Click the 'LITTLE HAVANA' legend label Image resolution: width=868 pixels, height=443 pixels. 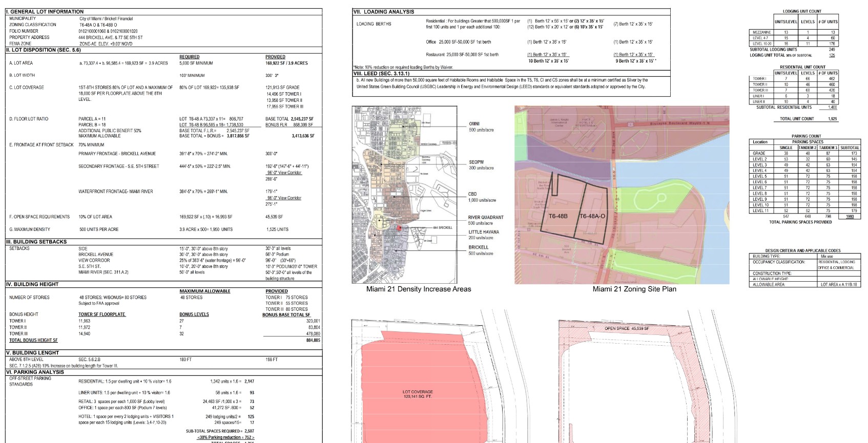tap(484, 232)
